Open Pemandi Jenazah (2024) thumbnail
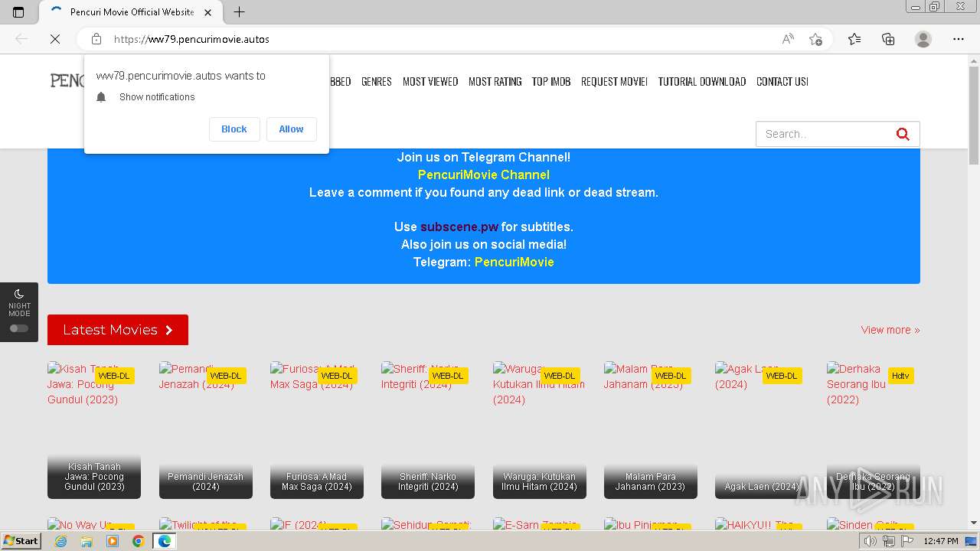Image resolution: width=980 pixels, height=551 pixels. click(x=206, y=430)
